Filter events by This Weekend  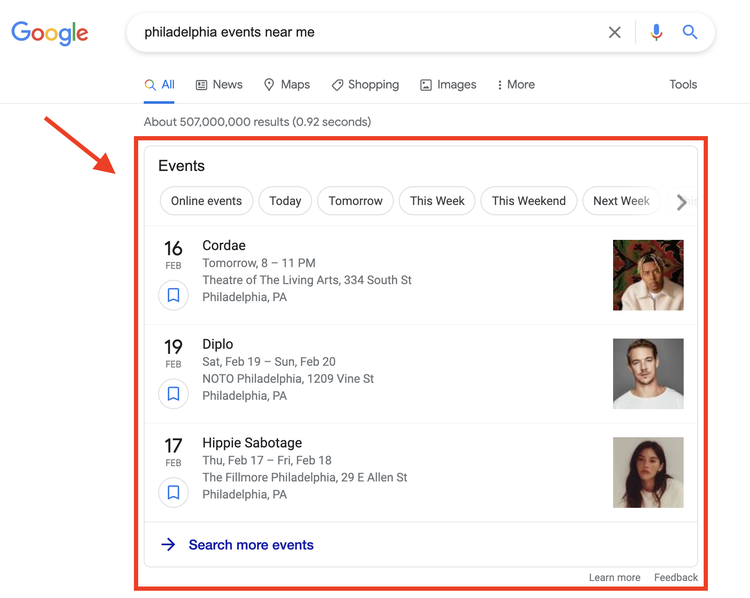[529, 201]
